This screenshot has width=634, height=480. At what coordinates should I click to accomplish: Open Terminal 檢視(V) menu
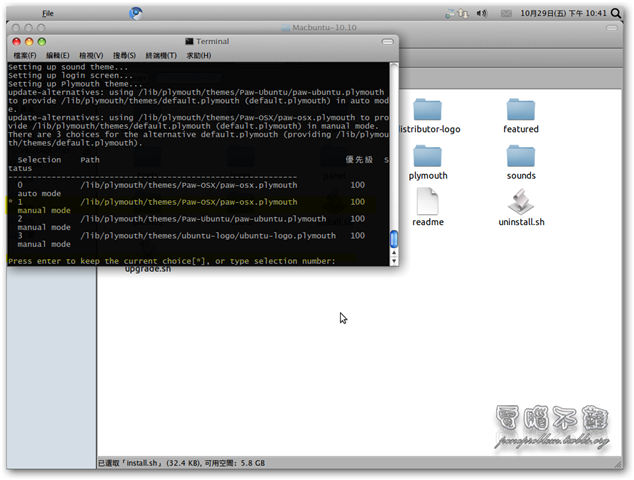tap(91, 55)
